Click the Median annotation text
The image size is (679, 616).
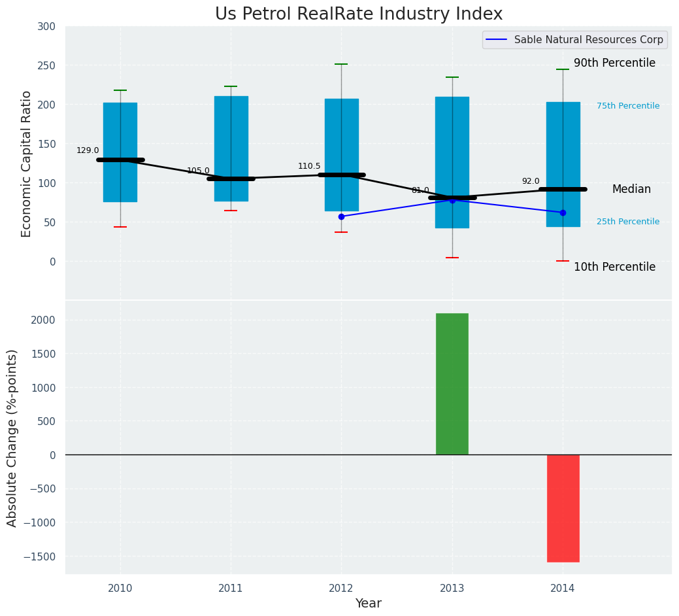click(x=631, y=189)
